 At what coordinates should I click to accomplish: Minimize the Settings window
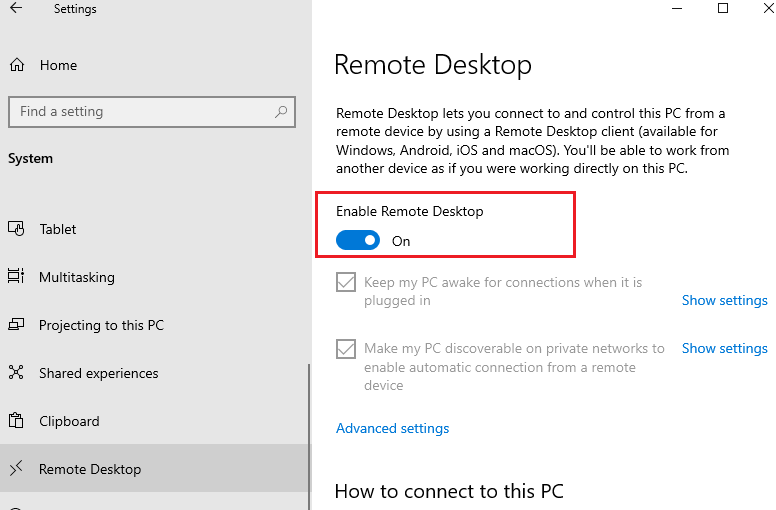pyautogui.click(x=677, y=8)
